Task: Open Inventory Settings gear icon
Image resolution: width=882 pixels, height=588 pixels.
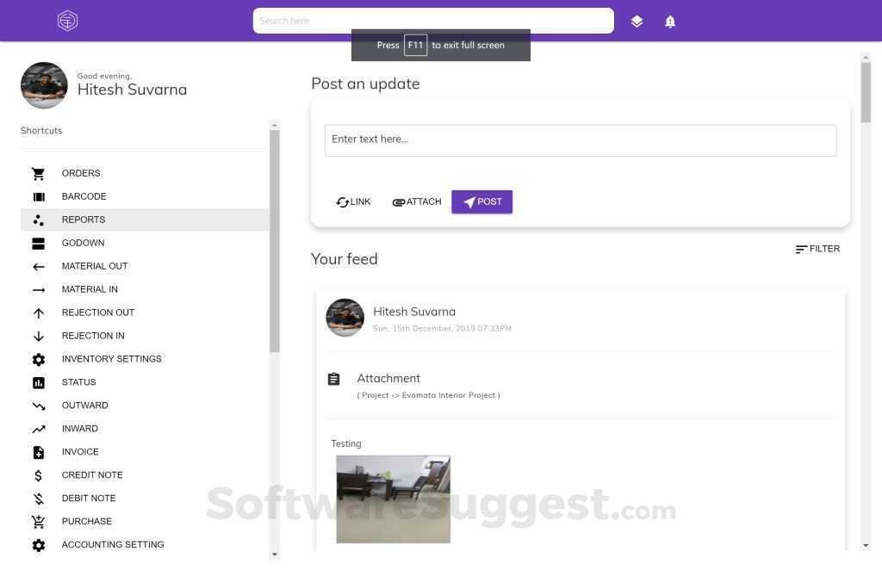Action: [x=39, y=360]
